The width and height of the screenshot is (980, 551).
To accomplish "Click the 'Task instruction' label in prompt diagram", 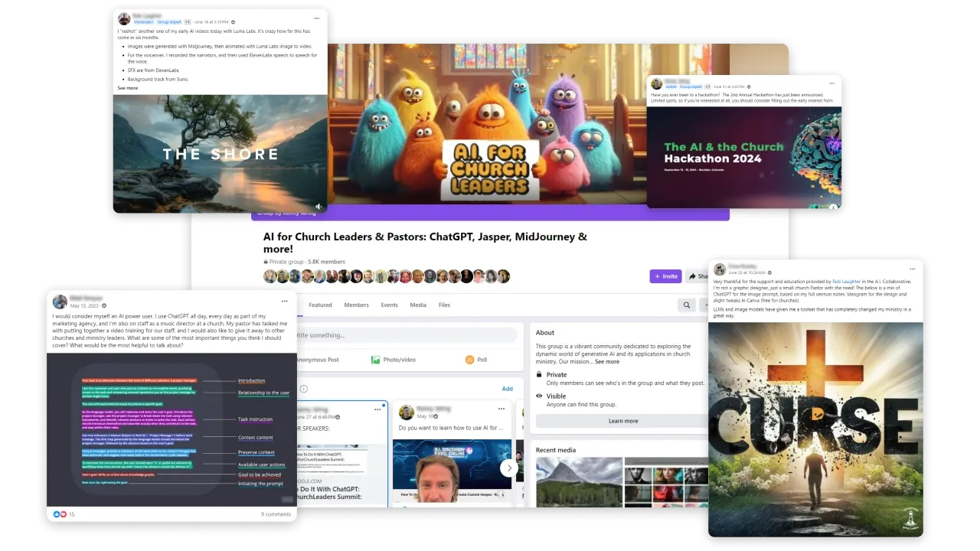I will click(x=255, y=419).
